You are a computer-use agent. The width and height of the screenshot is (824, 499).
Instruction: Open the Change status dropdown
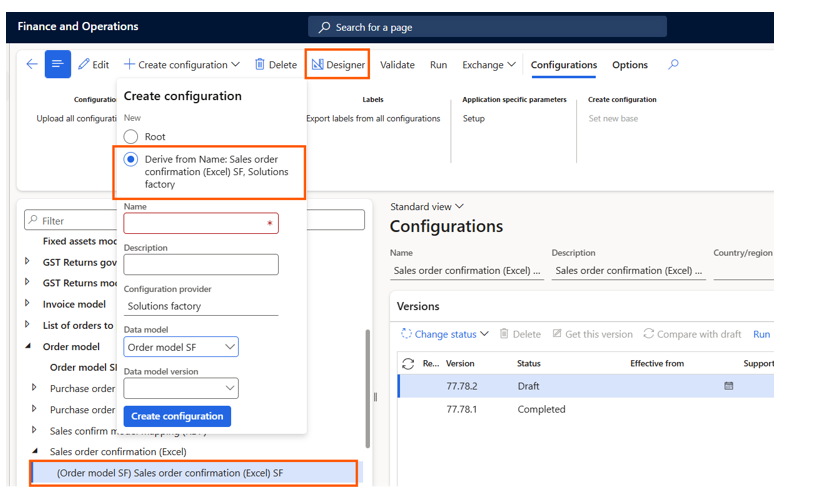pos(445,334)
